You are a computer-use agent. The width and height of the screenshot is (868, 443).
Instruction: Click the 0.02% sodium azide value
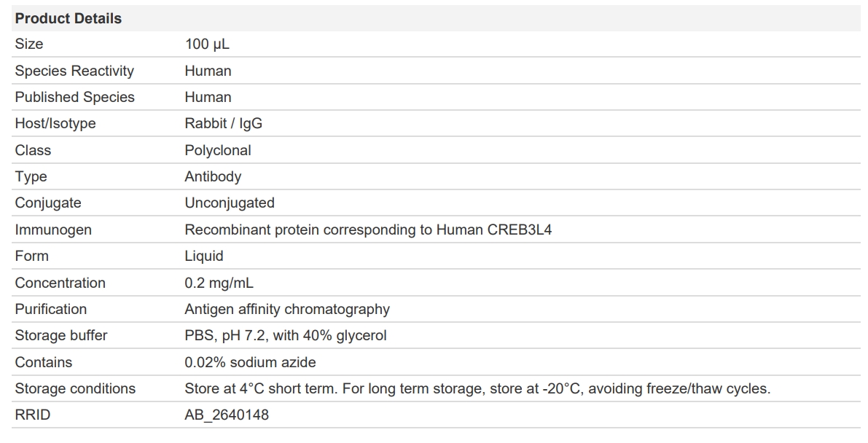click(x=250, y=362)
